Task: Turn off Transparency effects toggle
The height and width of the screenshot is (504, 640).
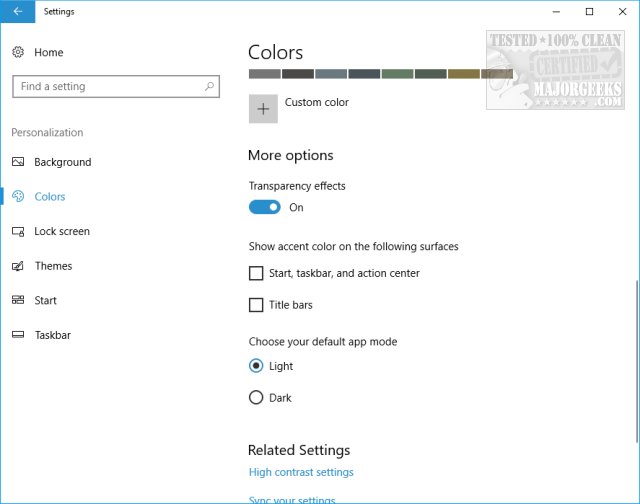Action: [x=264, y=207]
